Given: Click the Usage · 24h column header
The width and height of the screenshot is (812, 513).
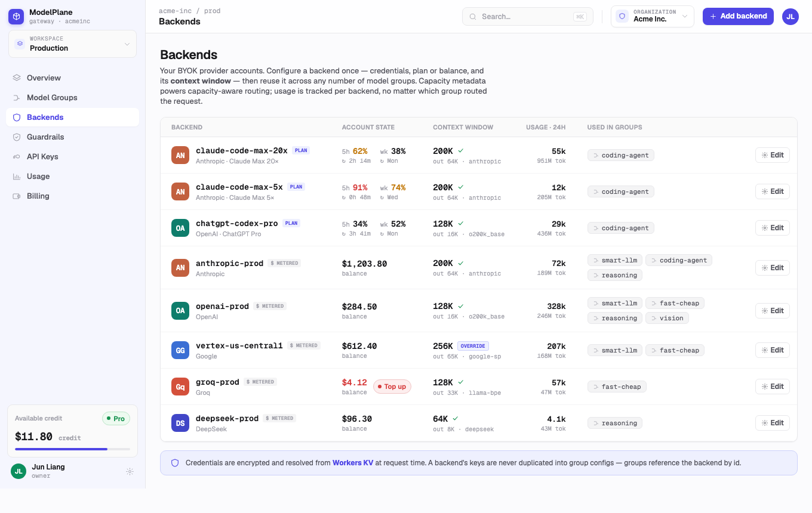Looking at the screenshot, I should pyautogui.click(x=546, y=127).
